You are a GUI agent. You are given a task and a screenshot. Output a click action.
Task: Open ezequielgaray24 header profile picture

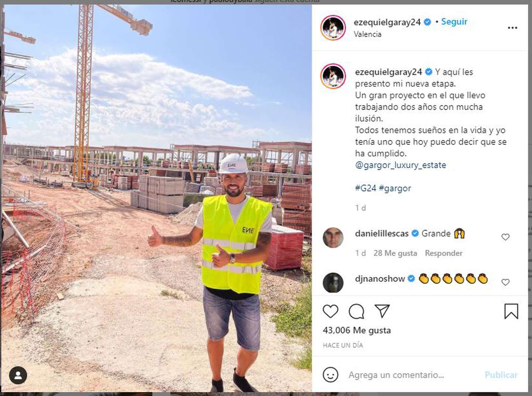pyautogui.click(x=333, y=28)
